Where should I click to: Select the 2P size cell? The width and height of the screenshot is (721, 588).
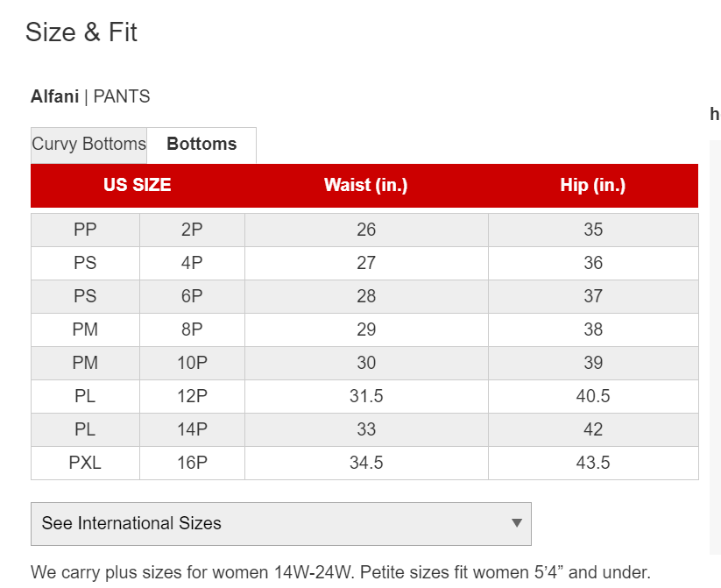[x=192, y=230]
